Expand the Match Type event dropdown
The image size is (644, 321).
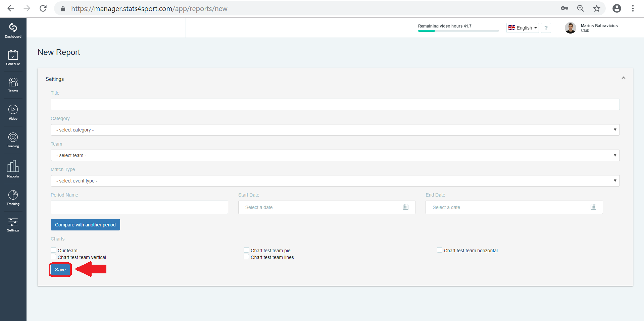335,181
